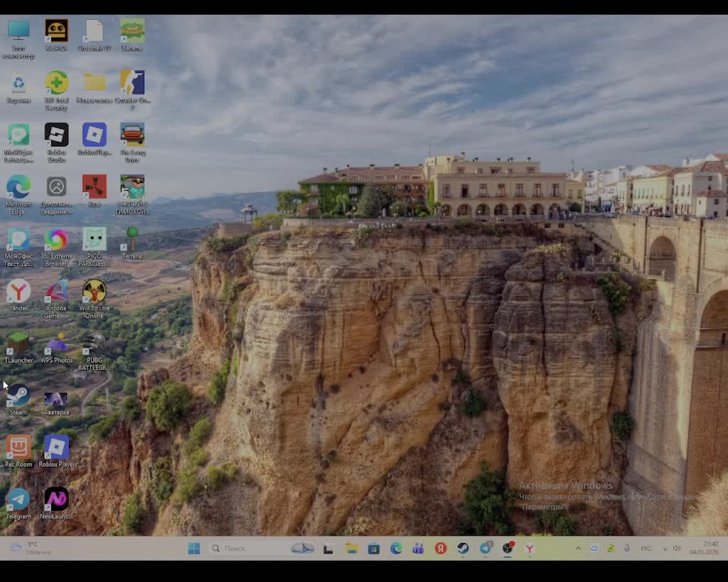Switch to Steam on the taskbar
728x582 pixels.
point(463,549)
